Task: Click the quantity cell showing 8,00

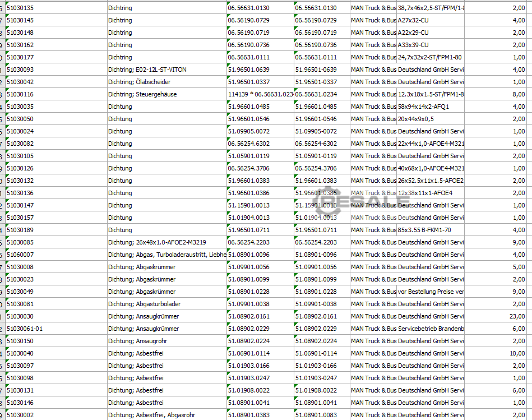Action: coord(498,94)
